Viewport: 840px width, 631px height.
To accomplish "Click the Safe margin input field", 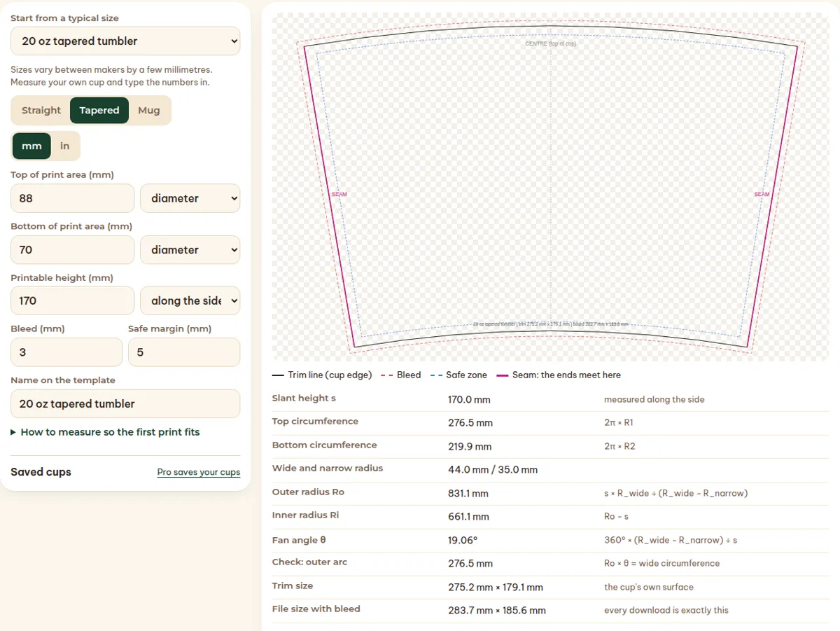I will coord(184,352).
